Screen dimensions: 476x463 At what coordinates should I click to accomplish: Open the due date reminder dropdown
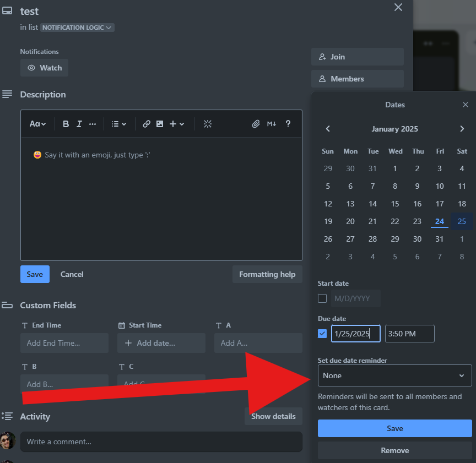[x=394, y=375]
